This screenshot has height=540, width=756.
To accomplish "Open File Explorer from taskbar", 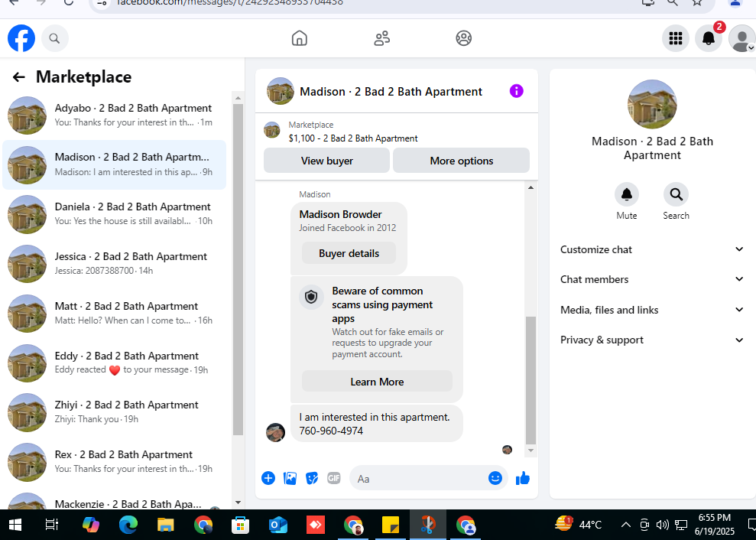I will 165,525.
